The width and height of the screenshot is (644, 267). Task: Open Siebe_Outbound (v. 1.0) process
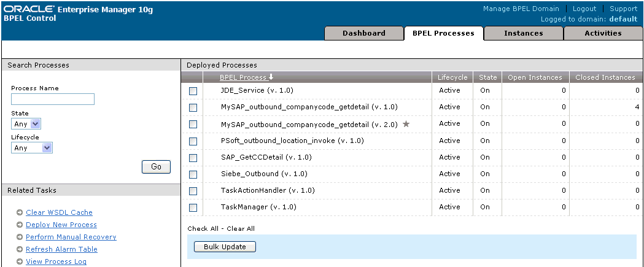tap(264, 174)
